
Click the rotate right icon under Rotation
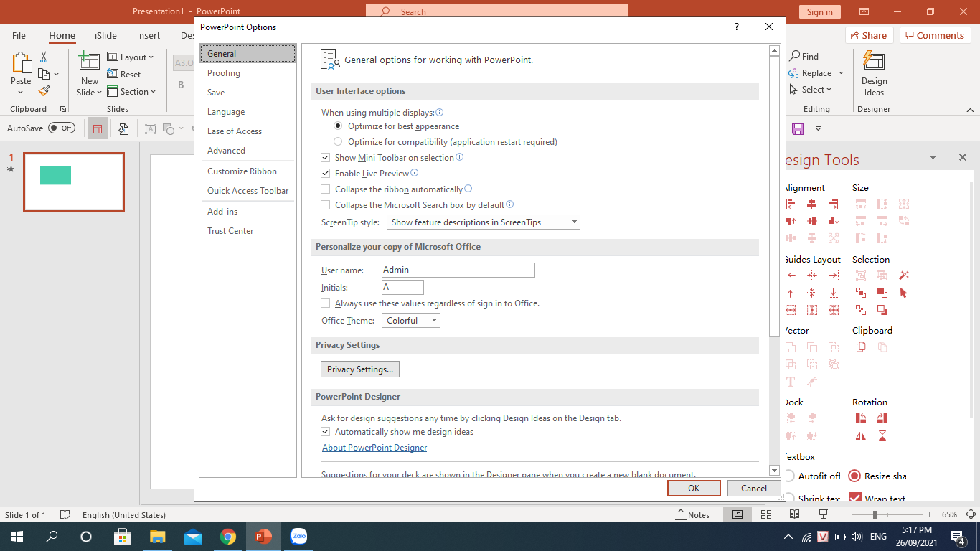(x=882, y=418)
